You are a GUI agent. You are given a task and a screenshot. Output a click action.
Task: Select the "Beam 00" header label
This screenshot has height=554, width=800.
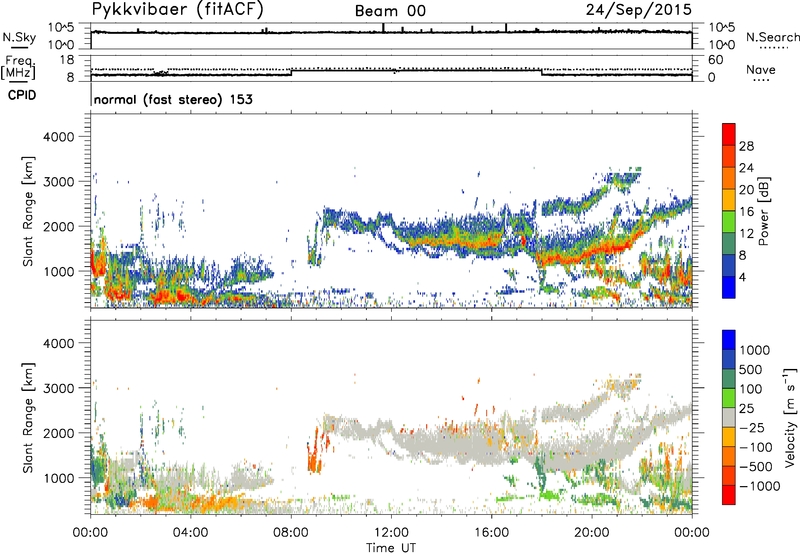pos(390,11)
